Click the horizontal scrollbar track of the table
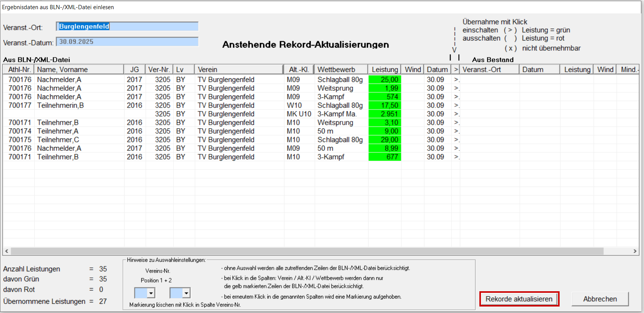The image size is (644, 313). [x=306, y=251]
